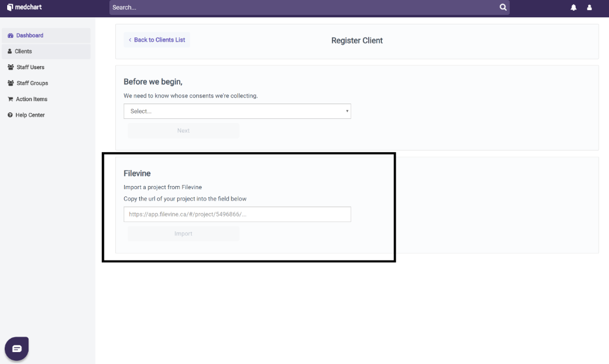This screenshot has height=364, width=609.
Task: Click the Action Items cart icon
Action: point(11,99)
